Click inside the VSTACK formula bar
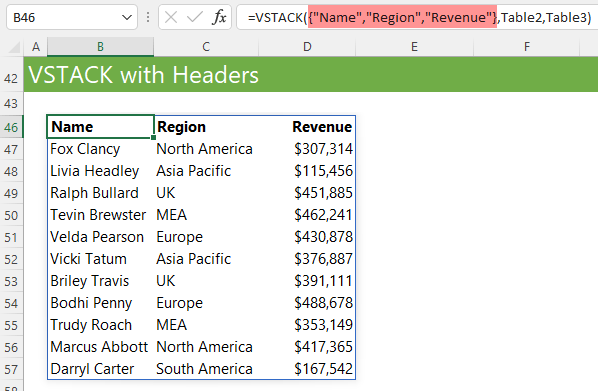The image size is (598, 391). pos(417,18)
